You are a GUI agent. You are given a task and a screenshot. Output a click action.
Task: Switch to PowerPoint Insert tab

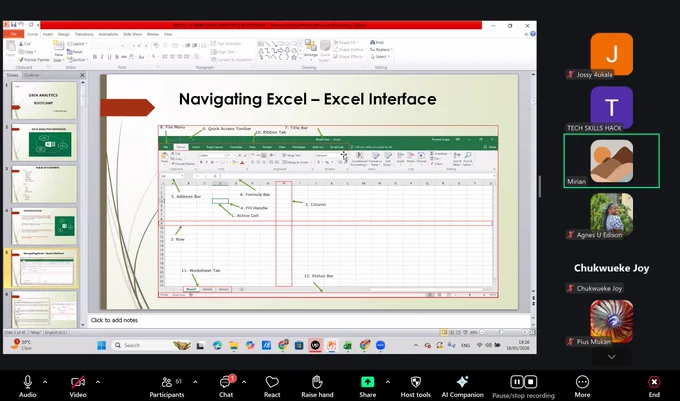pos(48,34)
